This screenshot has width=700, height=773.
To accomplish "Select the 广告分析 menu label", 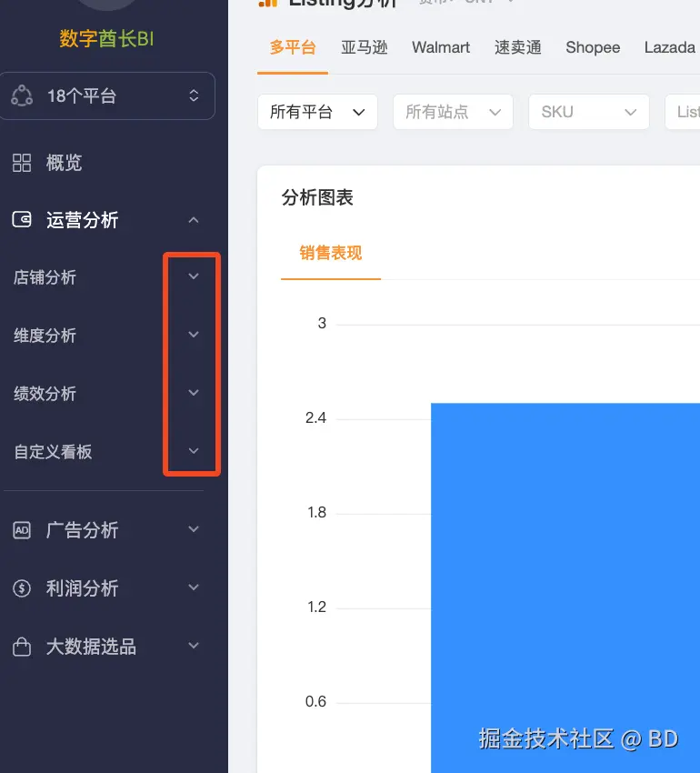I will coord(83,530).
